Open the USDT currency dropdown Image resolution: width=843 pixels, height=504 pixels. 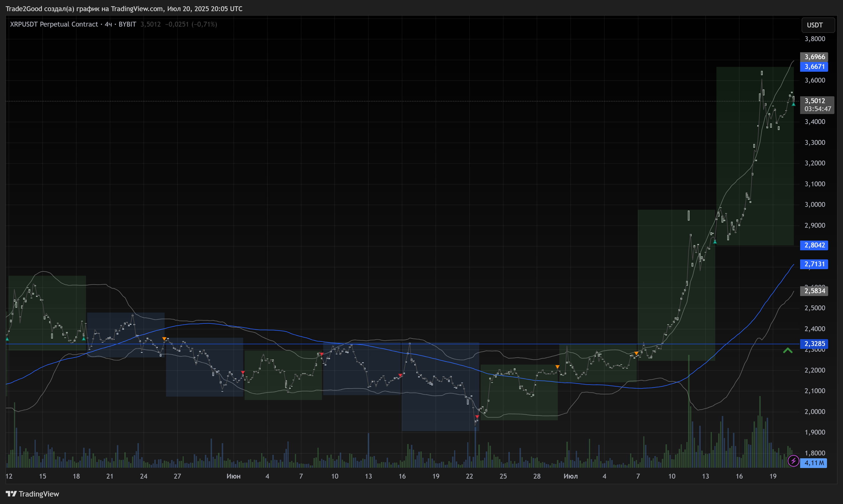pyautogui.click(x=818, y=25)
